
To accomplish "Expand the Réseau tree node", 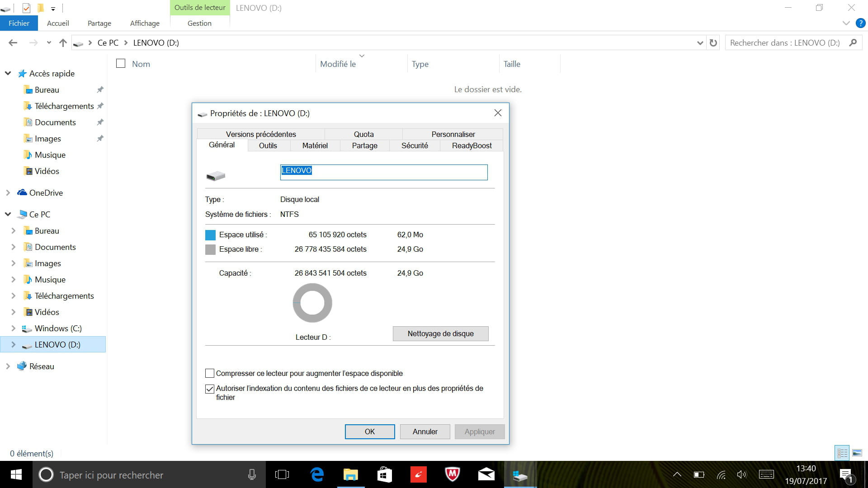I will (x=8, y=366).
